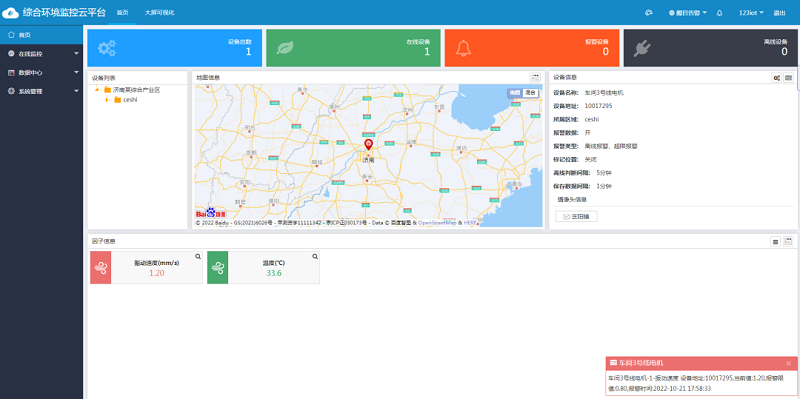
Task: Click magnifier on temperature card
Action: 315,256
